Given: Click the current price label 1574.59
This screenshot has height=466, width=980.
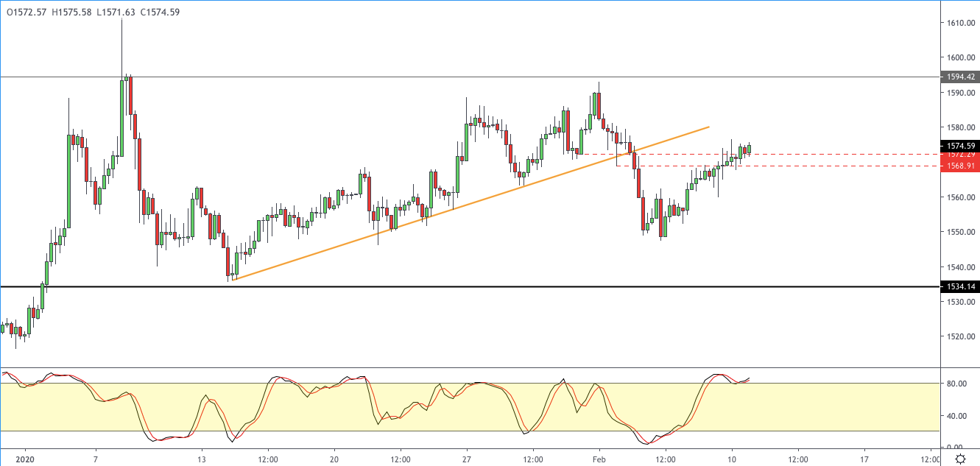Looking at the screenshot, I should click(x=960, y=146).
